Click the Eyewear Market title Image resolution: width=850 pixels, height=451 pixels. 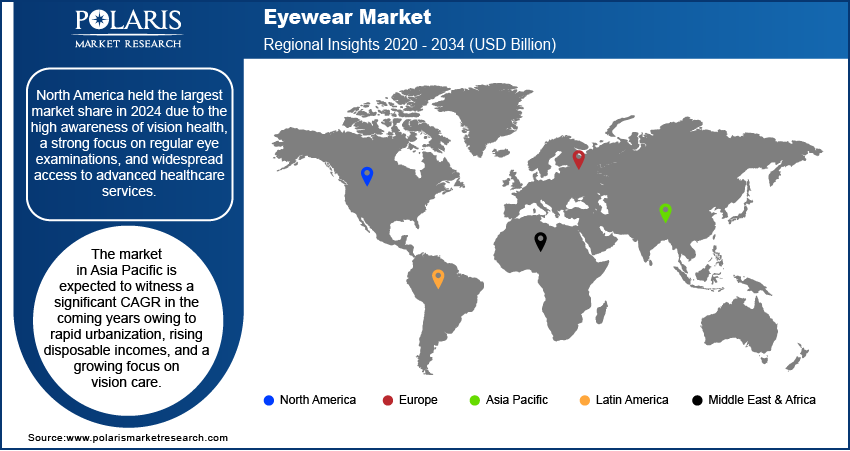point(347,17)
